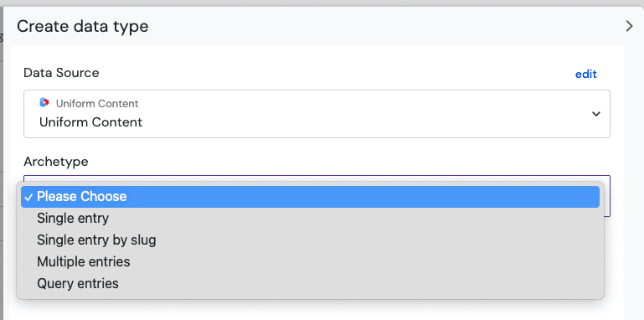644x320 pixels.
Task: Click the small gray Uniform Content caption
Action: 97,104
